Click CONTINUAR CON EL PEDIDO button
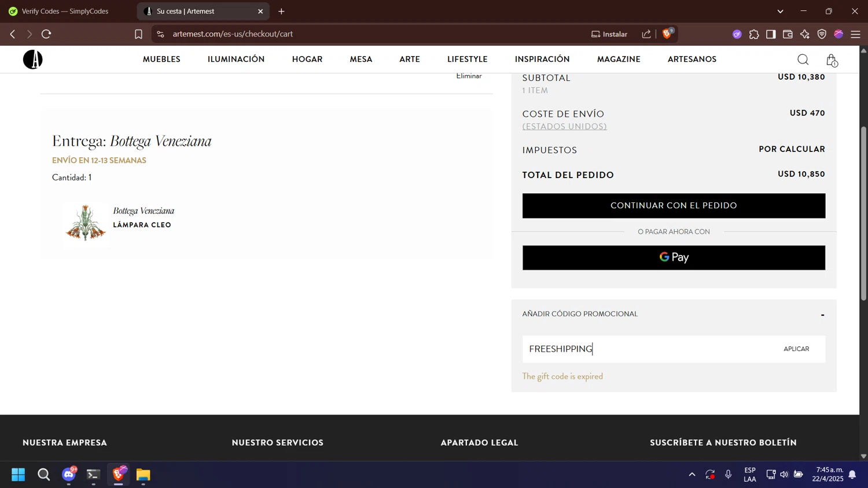The image size is (868, 488). point(674,206)
